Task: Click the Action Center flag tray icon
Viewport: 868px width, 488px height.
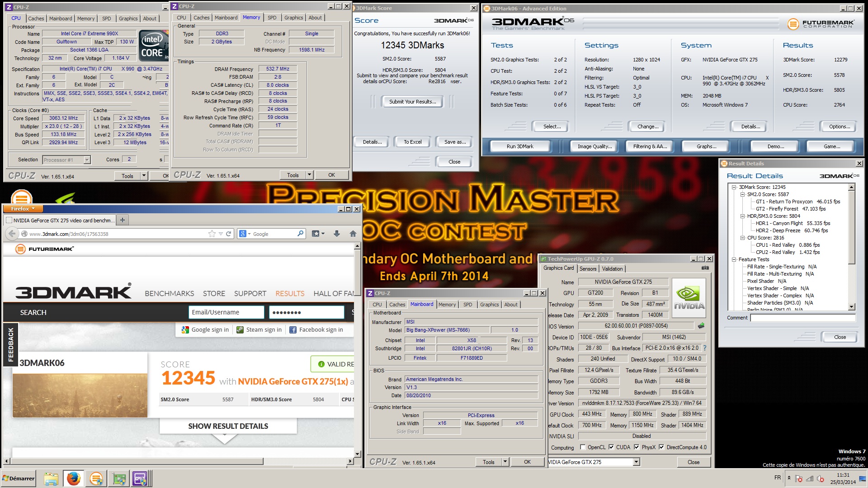Action: pyautogui.click(x=799, y=479)
